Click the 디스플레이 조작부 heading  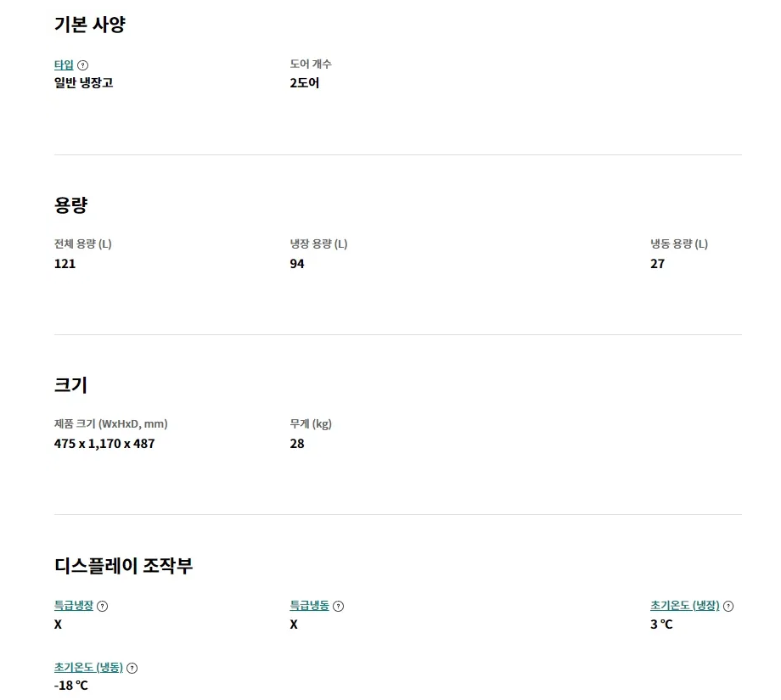124,565
